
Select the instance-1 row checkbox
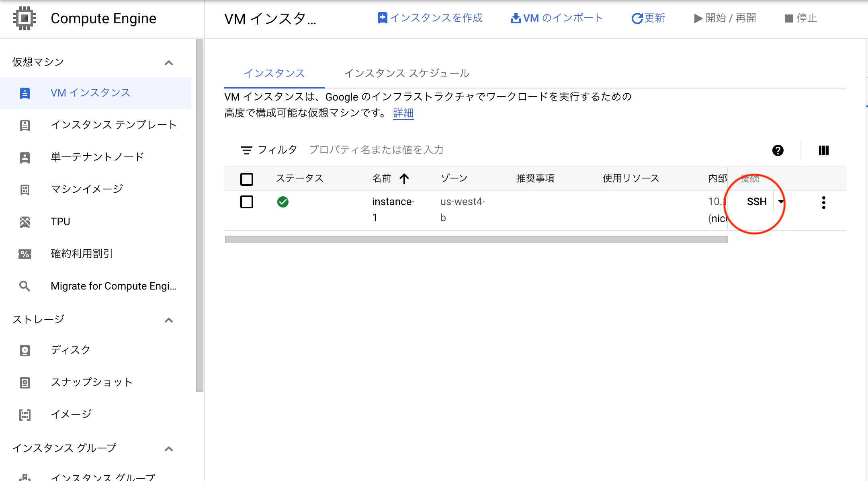(247, 202)
